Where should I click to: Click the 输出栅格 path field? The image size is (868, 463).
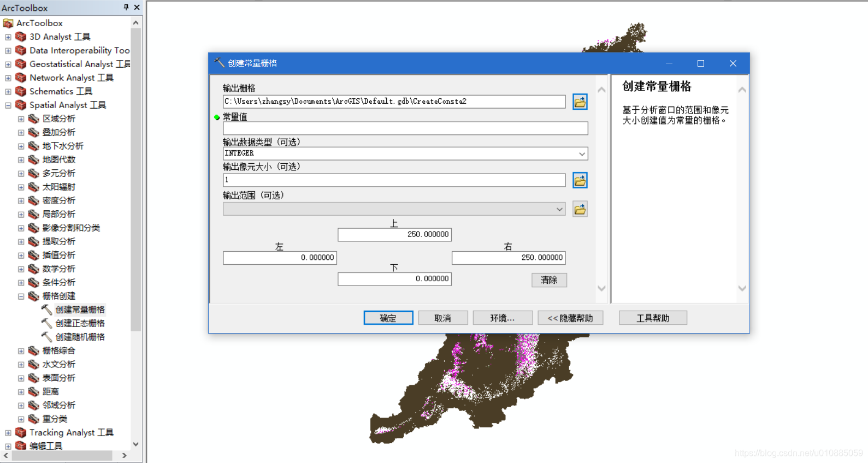click(394, 102)
